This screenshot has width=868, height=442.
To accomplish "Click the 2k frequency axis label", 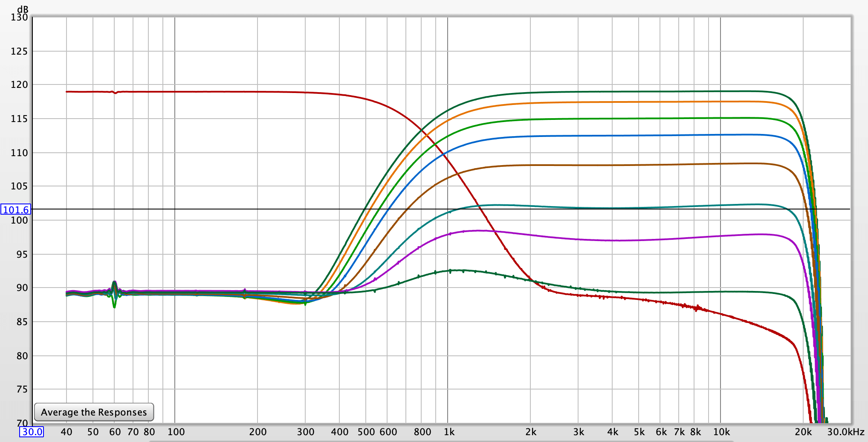I will coord(531,432).
